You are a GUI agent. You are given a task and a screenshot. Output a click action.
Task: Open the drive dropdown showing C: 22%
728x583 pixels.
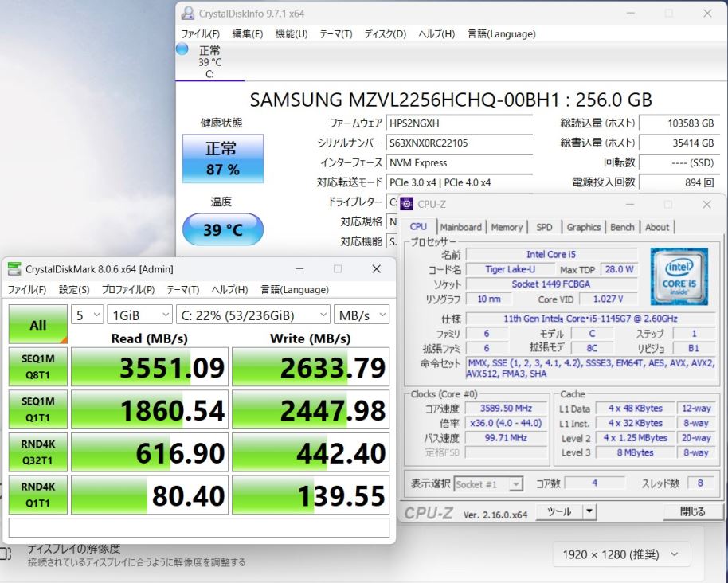click(x=253, y=315)
